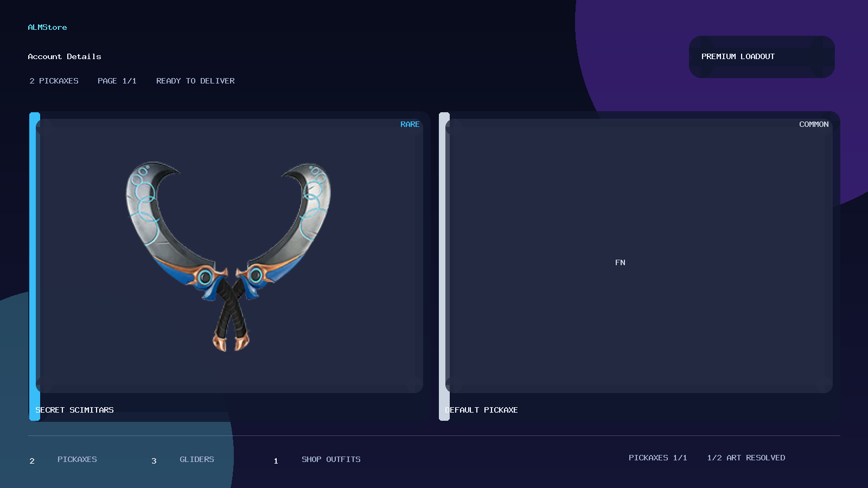The width and height of the screenshot is (868, 488).
Task: Click the RARE rarity label
Action: pyautogui.click(x=410, y=124)
